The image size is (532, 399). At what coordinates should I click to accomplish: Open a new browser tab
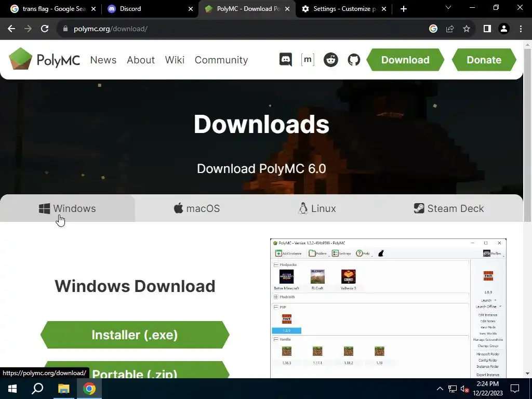pyautogui.click(x=403, y=9)
